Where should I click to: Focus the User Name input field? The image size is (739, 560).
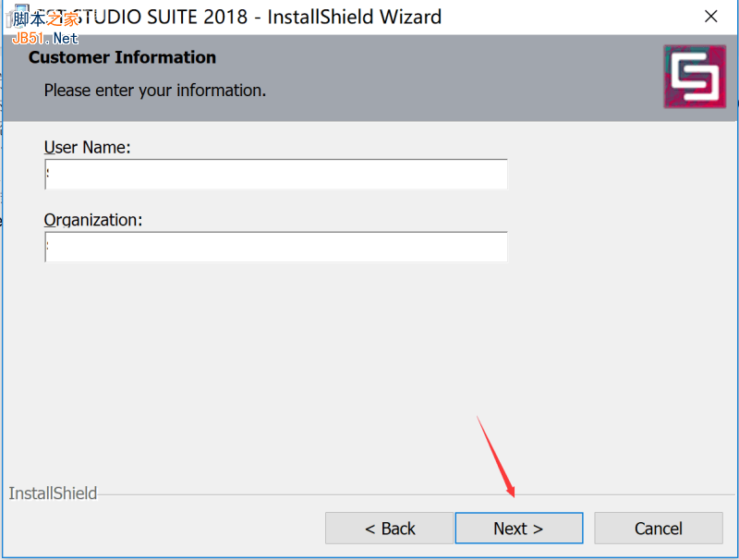[x=276, y=175]
